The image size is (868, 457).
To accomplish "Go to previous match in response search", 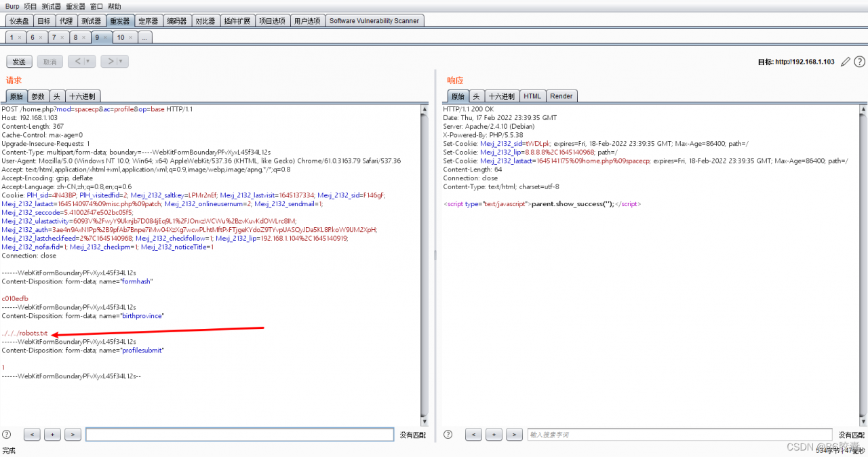I will tap(473, 434).
